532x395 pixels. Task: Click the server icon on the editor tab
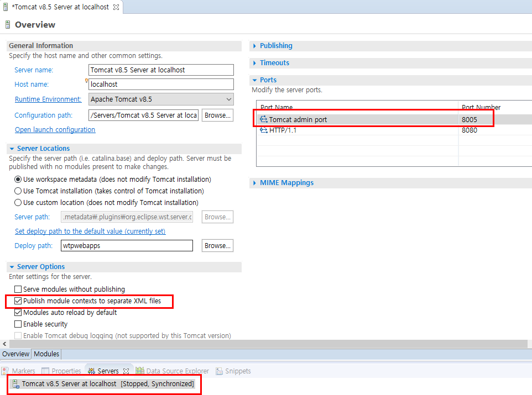click(x=6, y=7)
